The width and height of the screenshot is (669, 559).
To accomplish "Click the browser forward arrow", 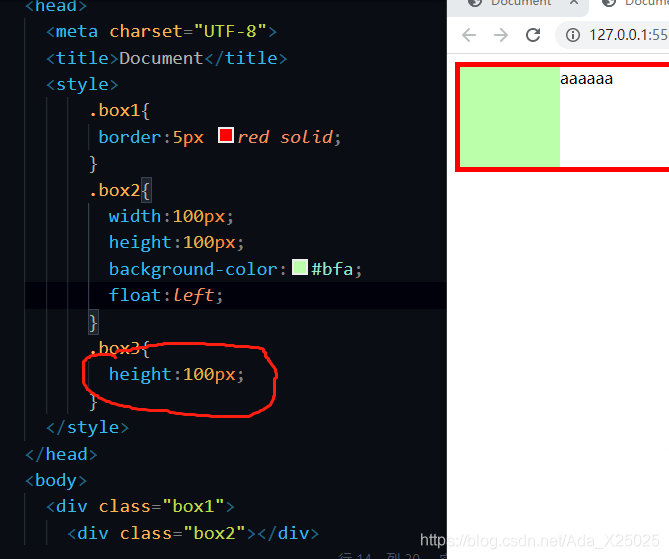I will click(501, 35).
